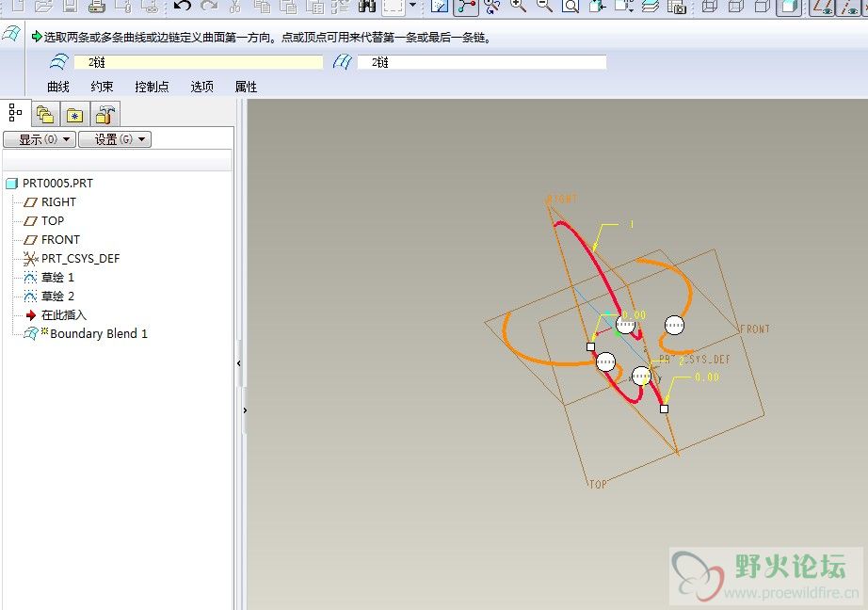Image resolution: width=868 pixels, height=610 pixels.
Task: Print the current model
Action: (97, 6)
